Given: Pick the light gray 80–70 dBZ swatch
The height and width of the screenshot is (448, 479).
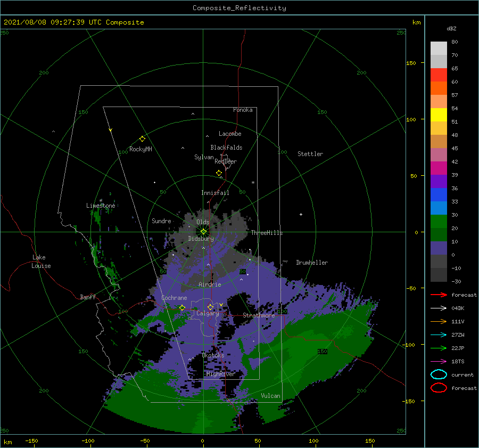Looking at the screenshot, I should coord(439,48).
